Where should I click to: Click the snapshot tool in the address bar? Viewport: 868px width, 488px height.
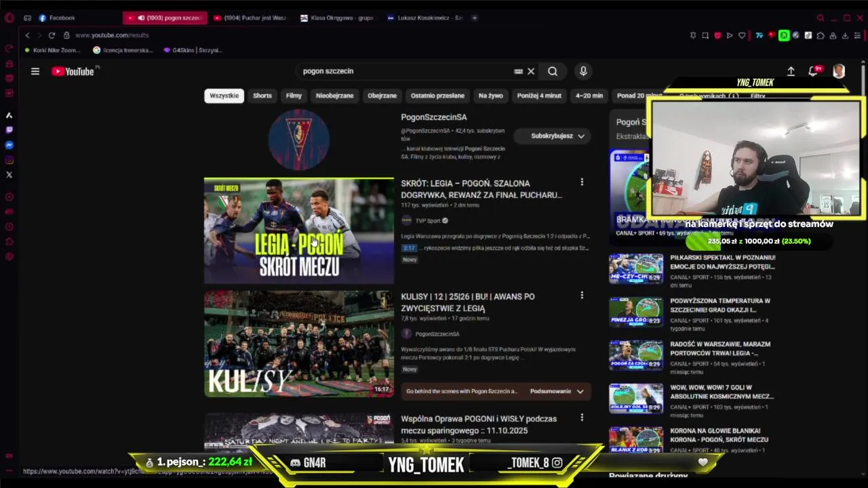[705, 35]
